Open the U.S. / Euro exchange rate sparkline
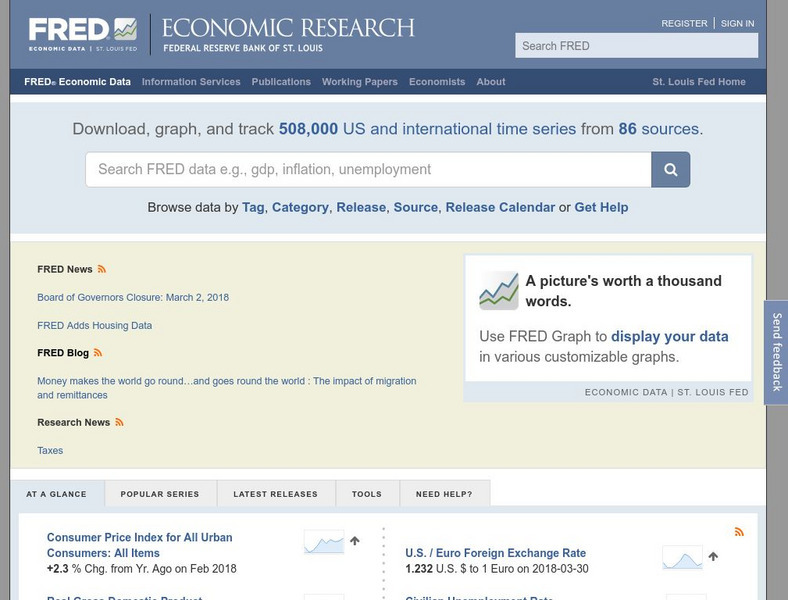 coord(682,557)
